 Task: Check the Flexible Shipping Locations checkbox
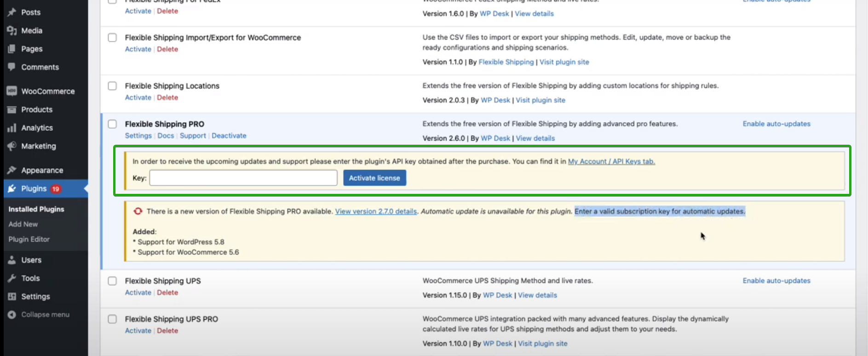112,86
